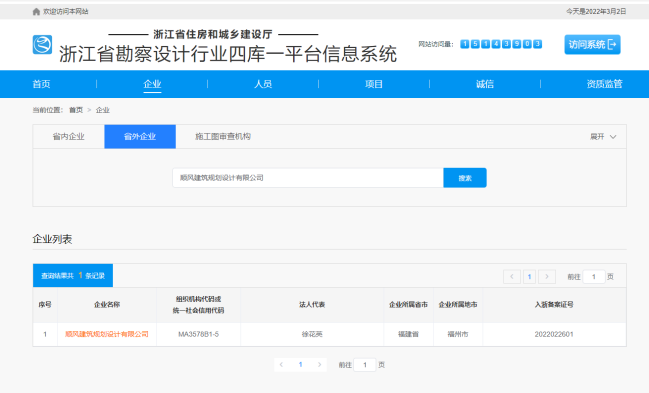Click the bottom pagination previous arrow
Viewport: 649px width, 393px height.
pyautogui.click(x=281, y=365)
